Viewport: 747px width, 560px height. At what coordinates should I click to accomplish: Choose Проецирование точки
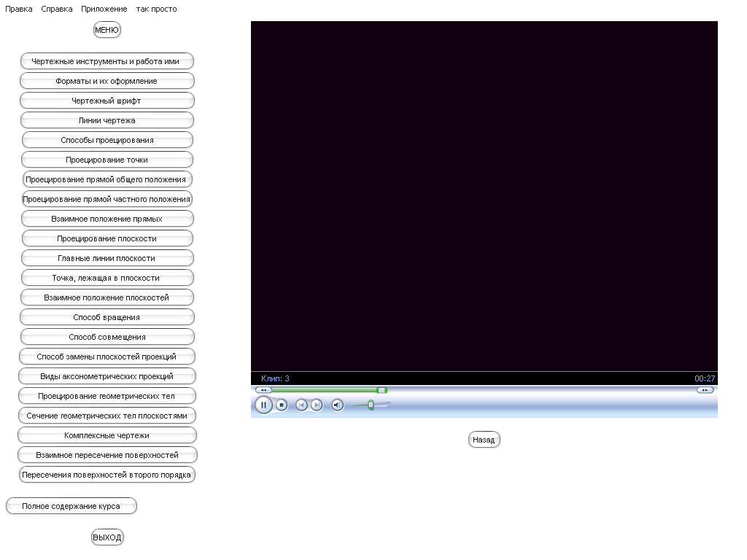tap(107, 160)
